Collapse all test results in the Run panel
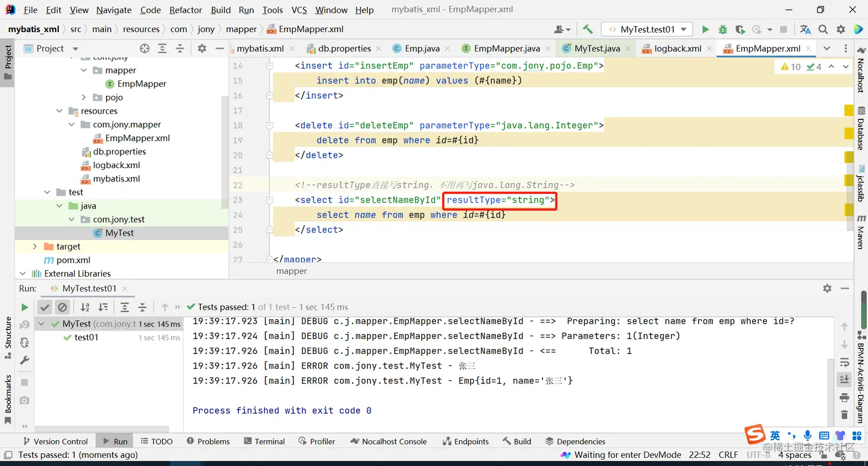868x466 pixels. pos(142,307)
